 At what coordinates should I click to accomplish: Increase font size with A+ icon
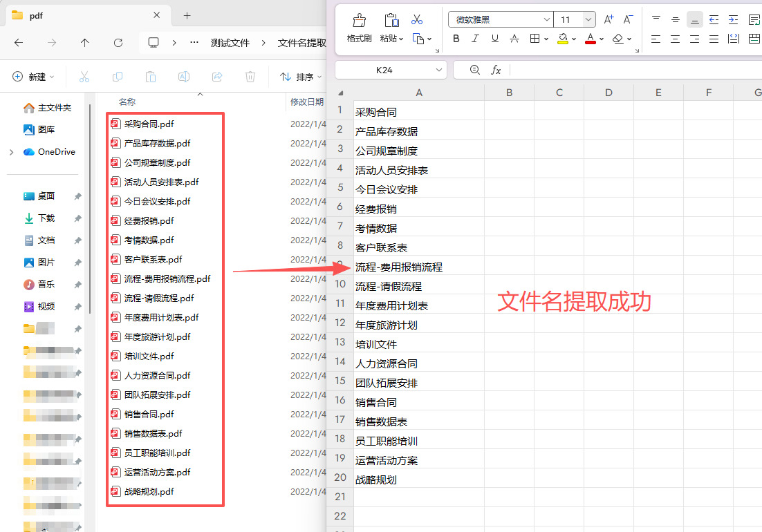[608, 19]
